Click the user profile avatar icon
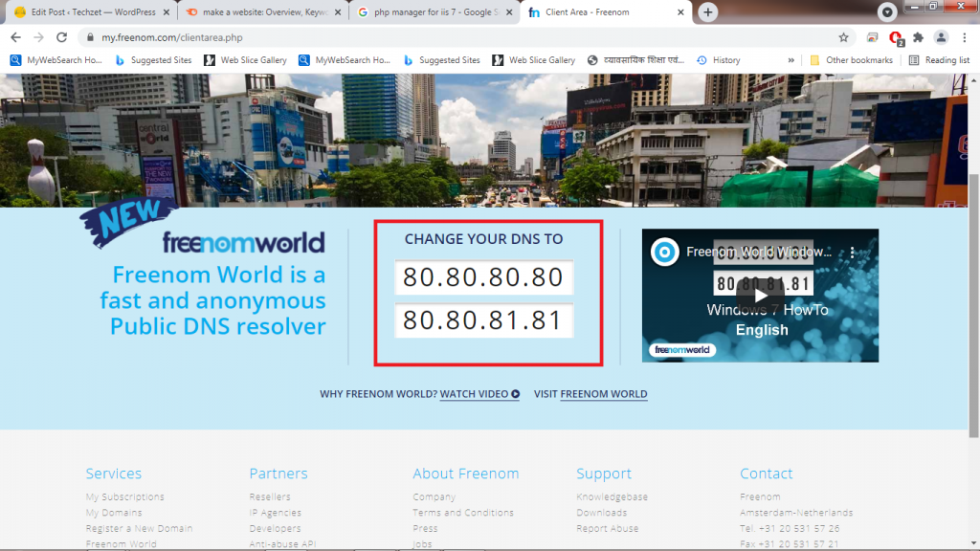The image size is (980, 551). [941, 37]
